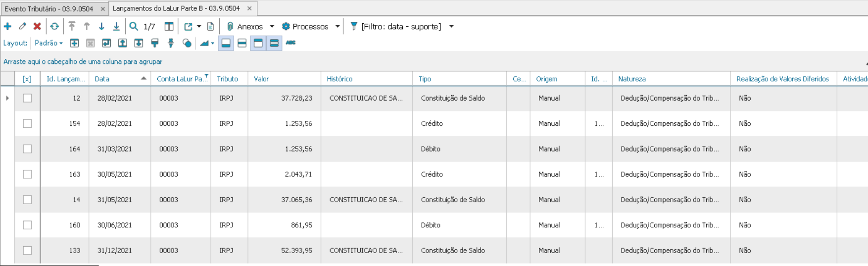
Task: Toggle the split rows panel button
Action: [242, 43]
